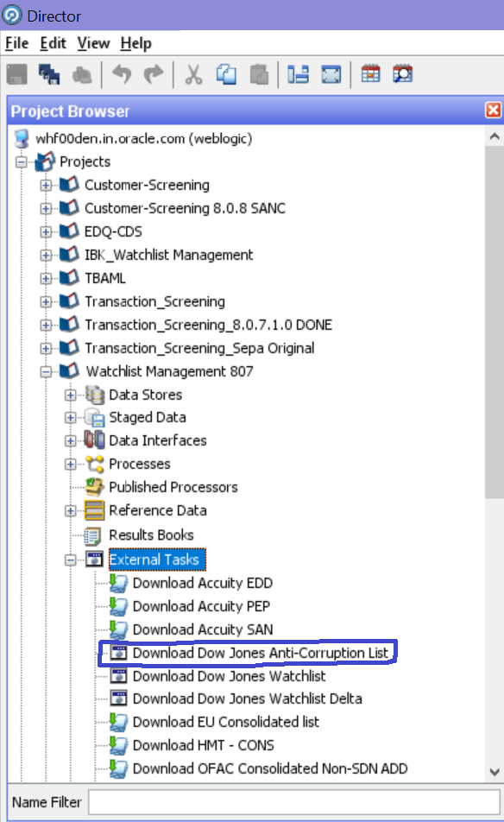Open the File menu

16,43
